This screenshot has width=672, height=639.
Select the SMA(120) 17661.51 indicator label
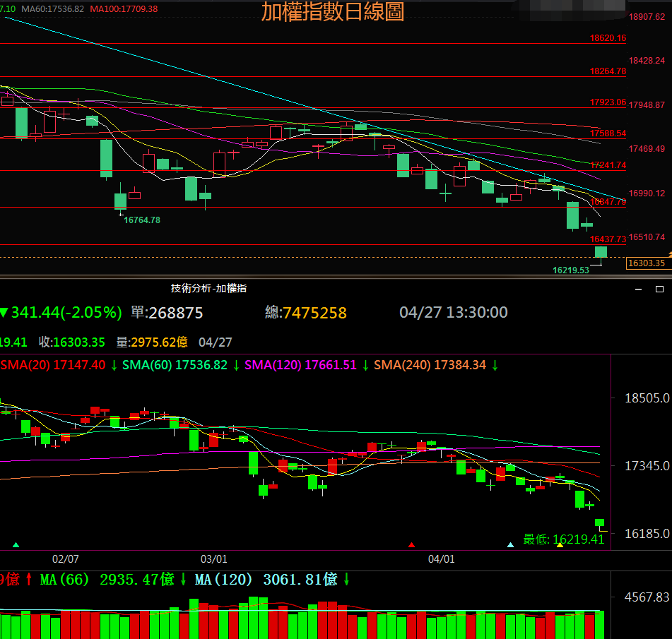coord(300,365)
